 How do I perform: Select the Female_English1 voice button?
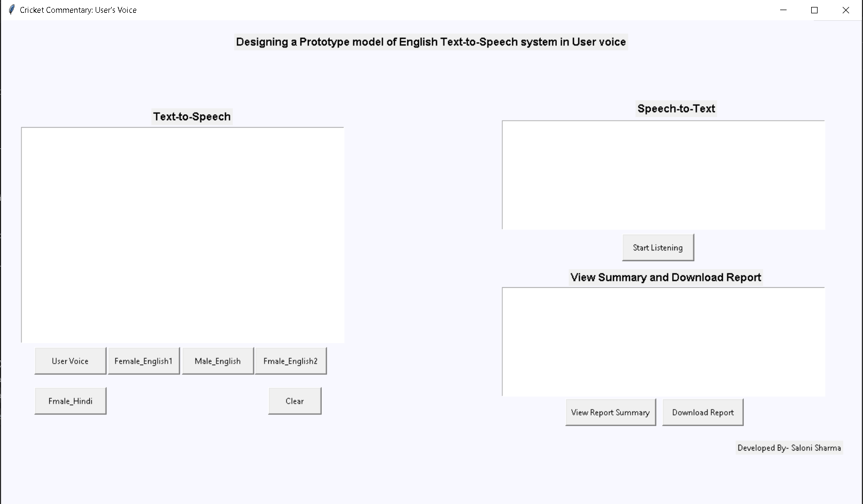point(144,361)
